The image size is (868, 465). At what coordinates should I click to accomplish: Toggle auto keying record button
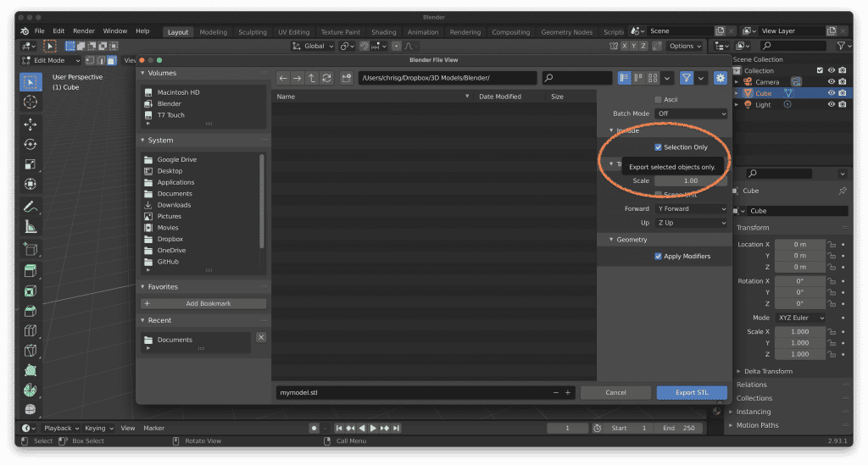314,428
